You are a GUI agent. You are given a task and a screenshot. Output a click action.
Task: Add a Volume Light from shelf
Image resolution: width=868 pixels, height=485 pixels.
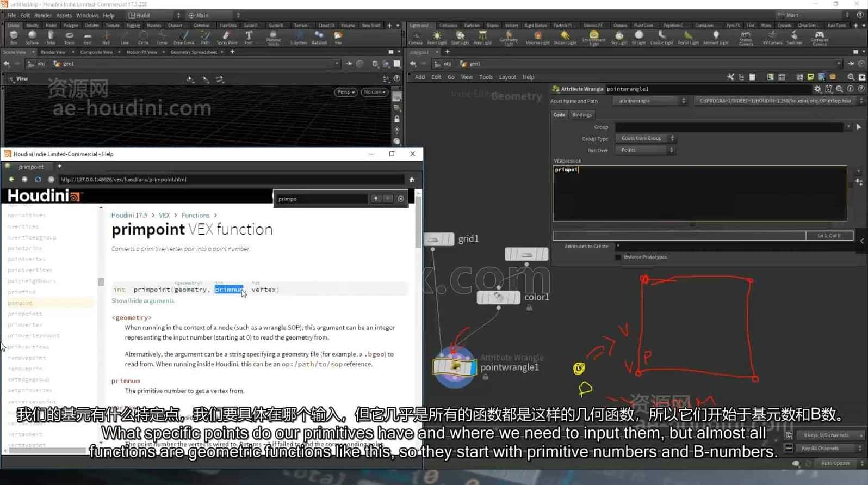pos(537,38)
